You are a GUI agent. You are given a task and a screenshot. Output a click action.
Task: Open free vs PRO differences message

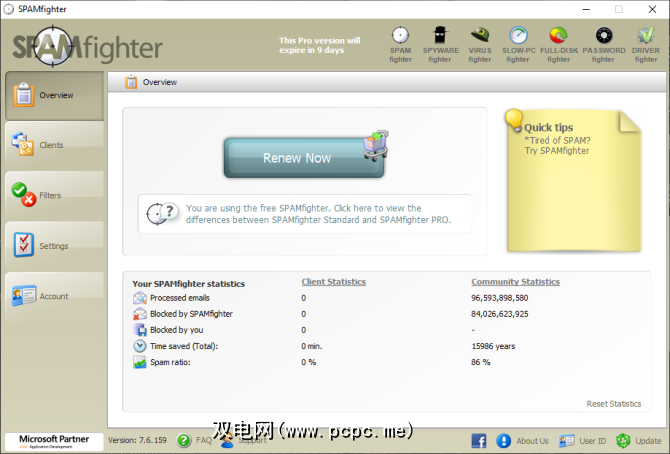(305, 214)
